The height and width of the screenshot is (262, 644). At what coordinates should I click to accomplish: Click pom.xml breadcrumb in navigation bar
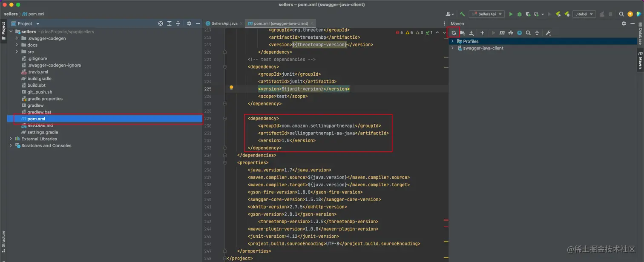click(x=33, y=14)
